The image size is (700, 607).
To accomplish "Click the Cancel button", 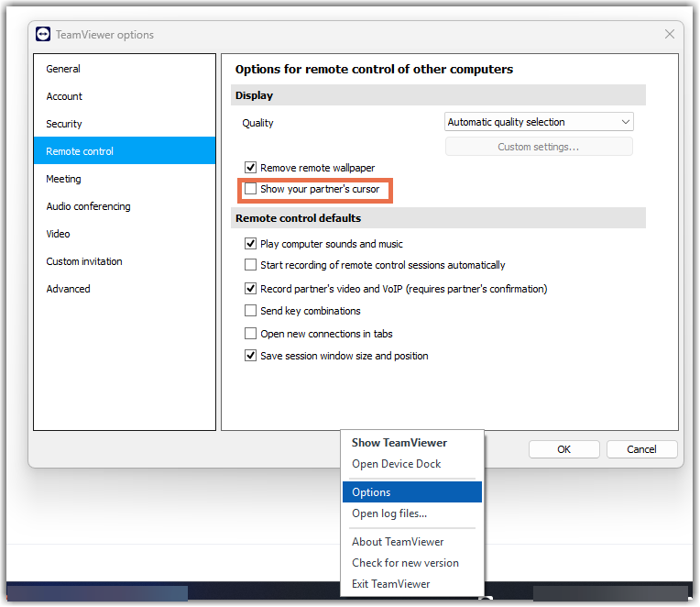I will click(641, 449).
